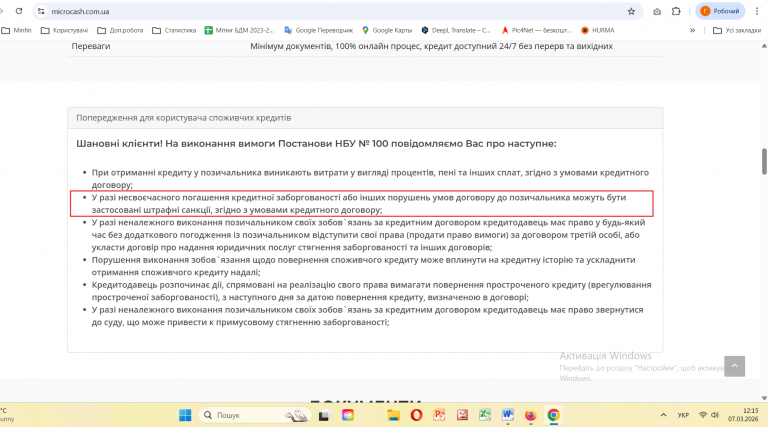Open the pink camera app on taskbar

coord(348,415)
